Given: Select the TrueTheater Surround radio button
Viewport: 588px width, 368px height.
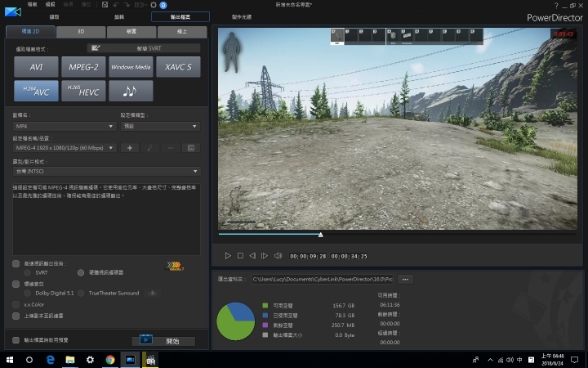Looking at the screenshot, I should point(81,293).
